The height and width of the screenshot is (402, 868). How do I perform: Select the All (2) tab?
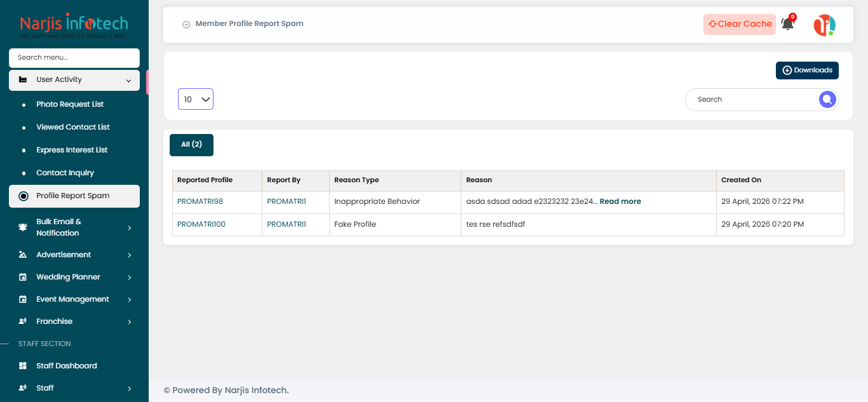tap(191, 145)
